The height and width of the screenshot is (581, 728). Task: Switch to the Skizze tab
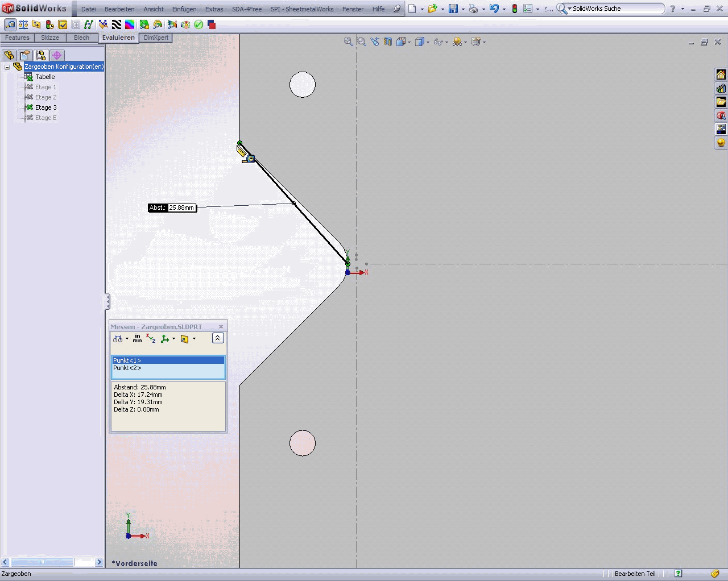[x=50, y=38]
